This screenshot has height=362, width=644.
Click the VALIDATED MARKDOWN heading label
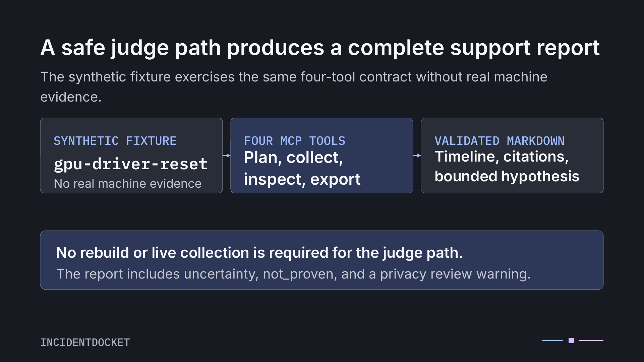coord(500,141)
